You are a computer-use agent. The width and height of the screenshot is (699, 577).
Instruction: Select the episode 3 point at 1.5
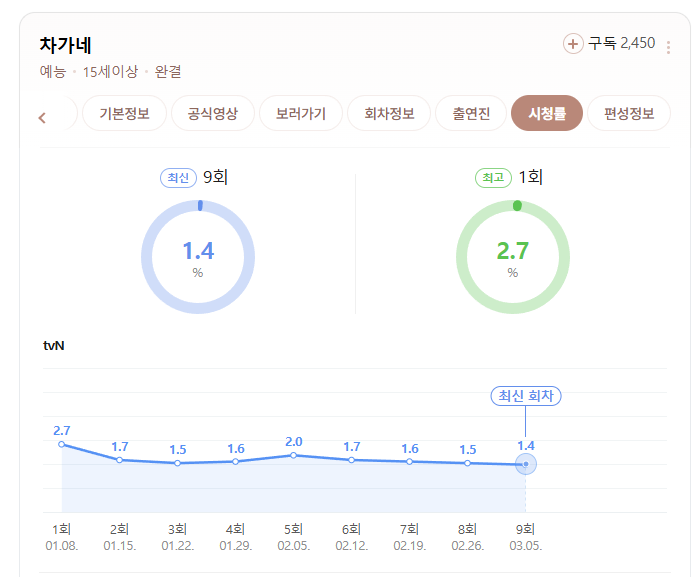coord(177,463)
